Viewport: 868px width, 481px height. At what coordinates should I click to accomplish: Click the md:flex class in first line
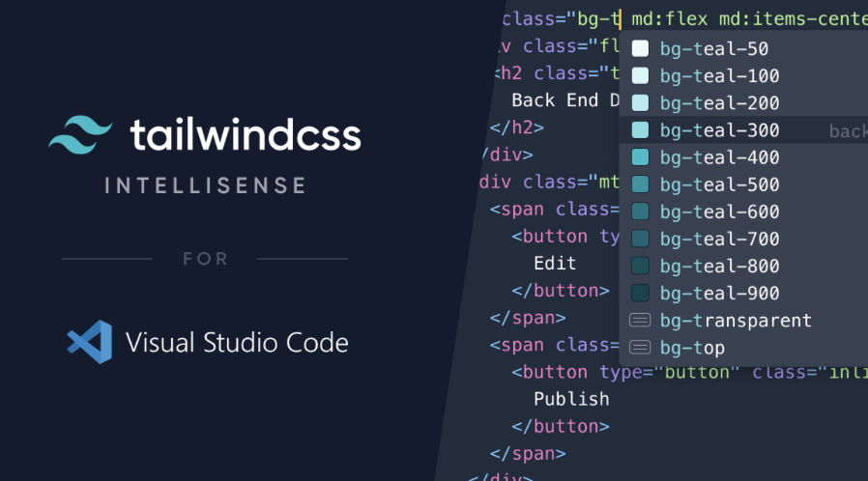click(x=669, y=19)
